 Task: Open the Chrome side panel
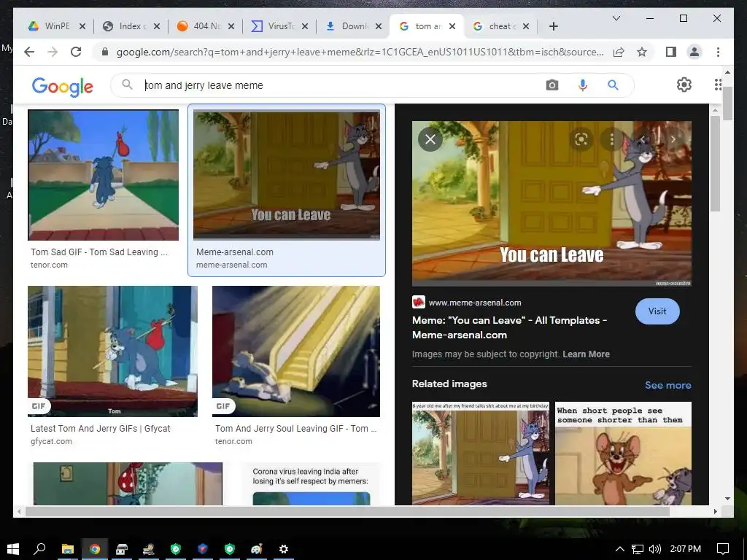tap(671, 52)
